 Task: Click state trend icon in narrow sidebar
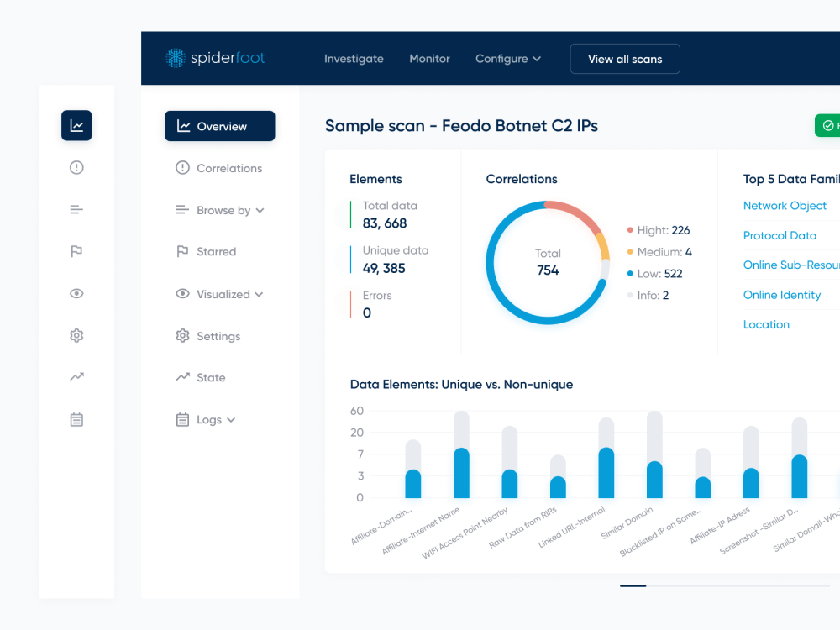(x=76, y=377)
